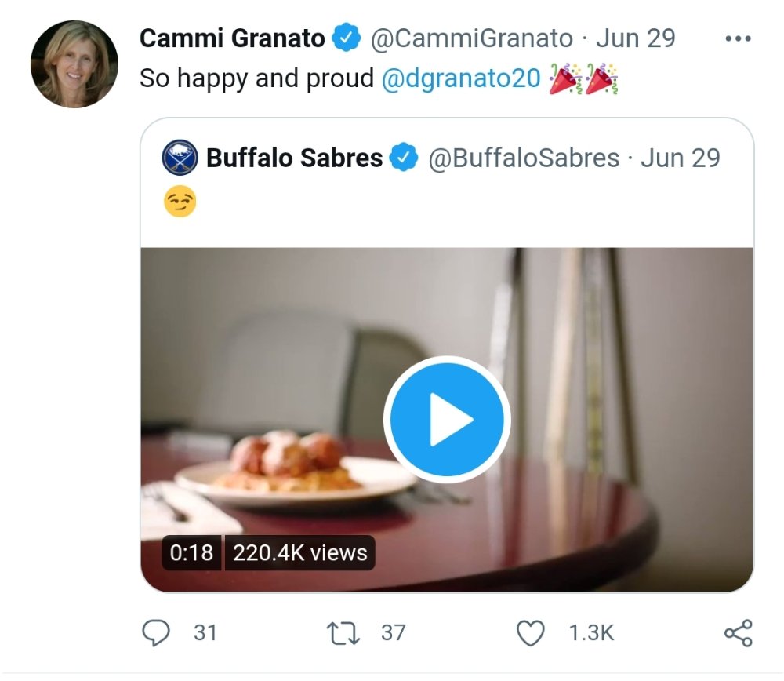The width and height of the screenshot is (784, 681).
Task: Play the embedded video
Action: (x=447, y=419)
